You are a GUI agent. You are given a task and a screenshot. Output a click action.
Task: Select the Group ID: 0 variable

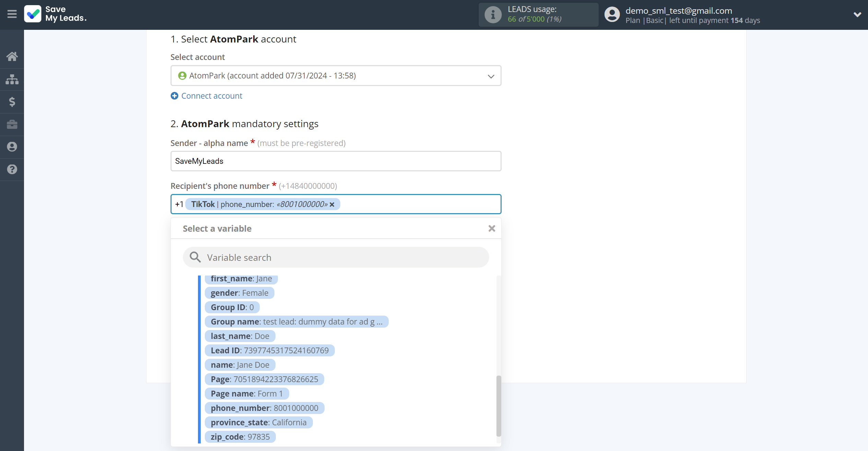(232, 307)
